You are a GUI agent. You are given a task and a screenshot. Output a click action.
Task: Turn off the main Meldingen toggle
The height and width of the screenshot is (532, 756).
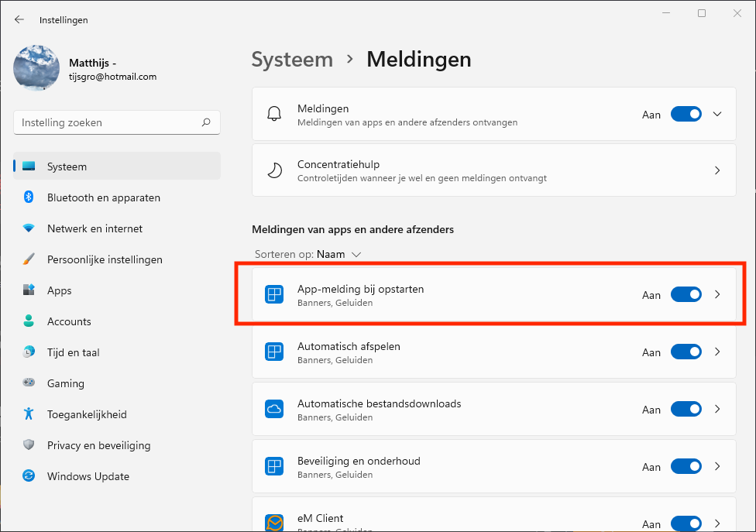[x=686, y=114]
